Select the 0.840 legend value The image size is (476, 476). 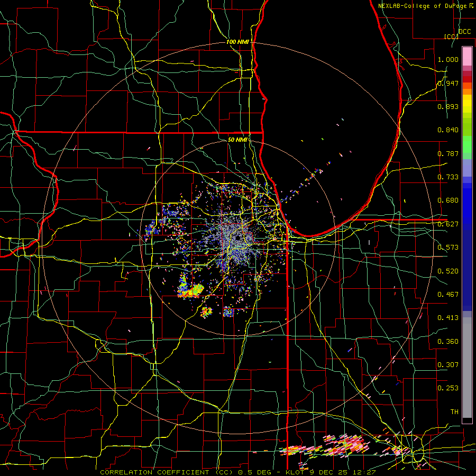448,130
